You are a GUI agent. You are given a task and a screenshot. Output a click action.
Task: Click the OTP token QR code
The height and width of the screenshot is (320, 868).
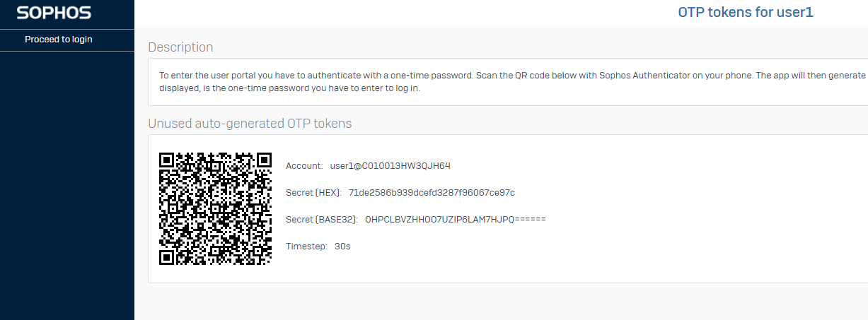coord(215,208)
